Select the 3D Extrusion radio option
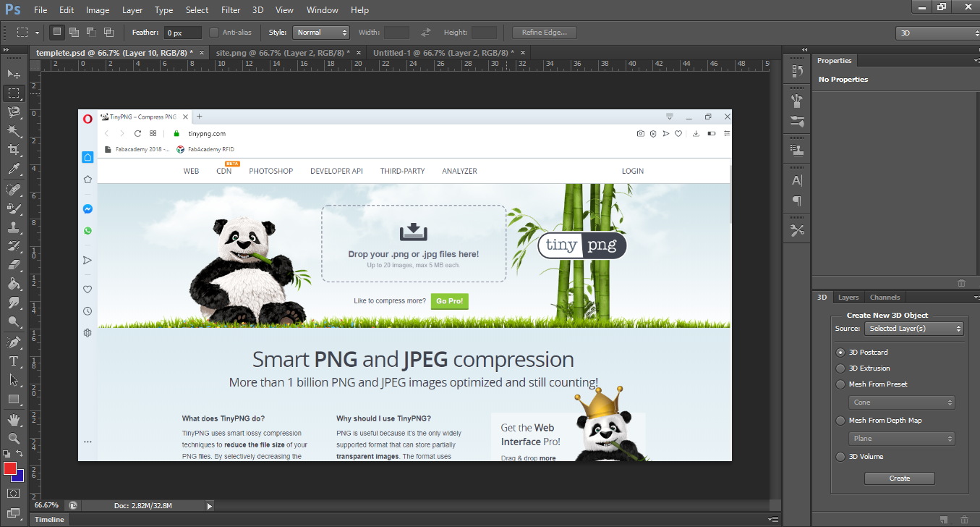The width and height of the screenshot is (980, 527). tap(840, 368)
